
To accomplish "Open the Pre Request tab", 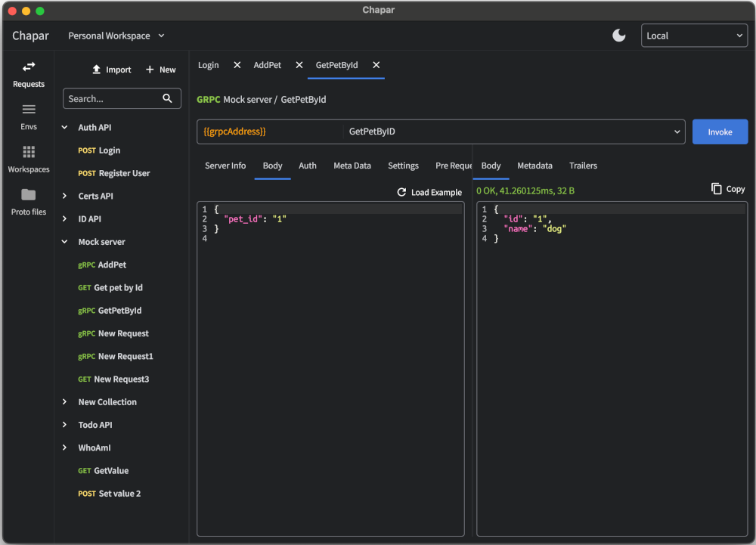I will tap(453, 166).
